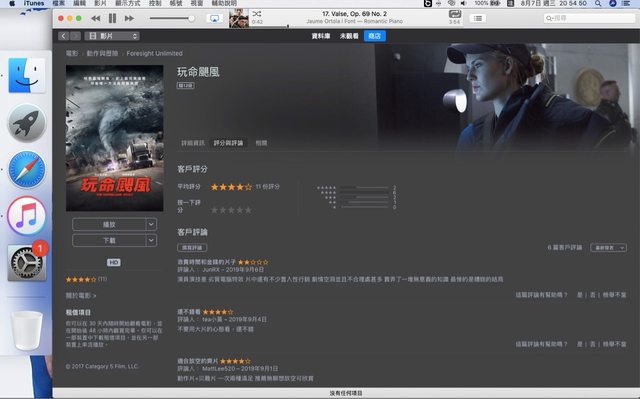Expand the arrow beside the 播放 button
The image size is (640, 399).
click(151, 224)
